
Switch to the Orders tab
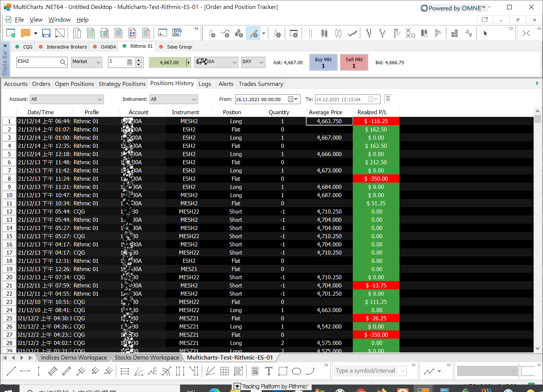41,84
